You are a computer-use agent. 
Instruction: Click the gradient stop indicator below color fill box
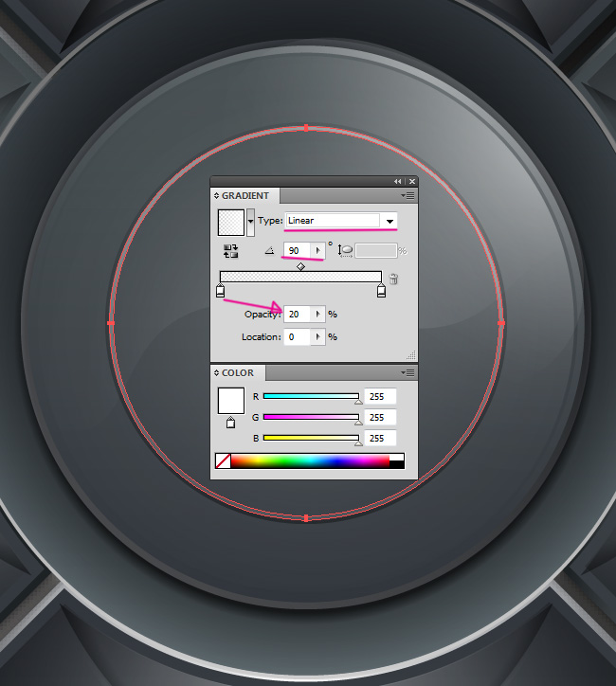(x=230, y=424)
